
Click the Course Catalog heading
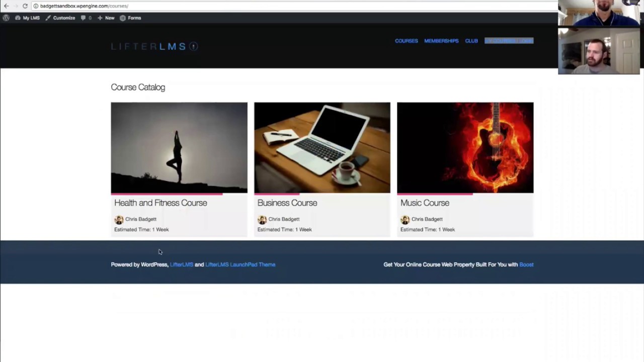tap(138, 87)
